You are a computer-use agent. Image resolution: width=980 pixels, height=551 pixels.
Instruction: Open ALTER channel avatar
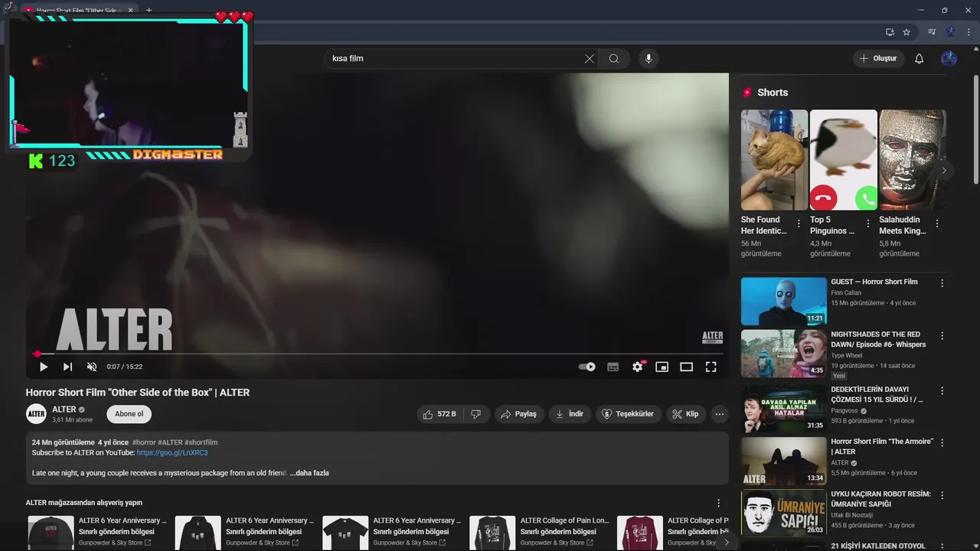tap(37, 414)
